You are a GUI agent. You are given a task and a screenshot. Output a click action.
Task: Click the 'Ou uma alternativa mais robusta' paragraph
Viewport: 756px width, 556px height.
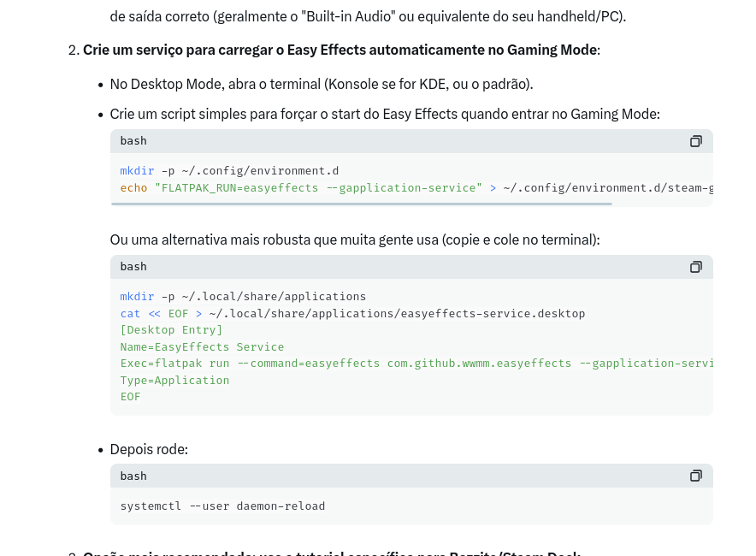(x=355, y=240)
